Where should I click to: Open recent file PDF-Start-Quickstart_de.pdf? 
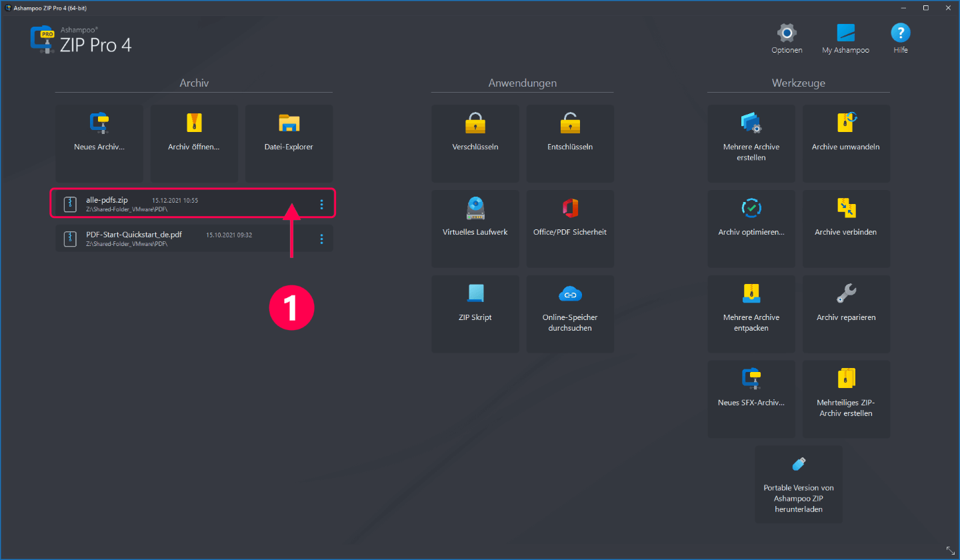194,239
